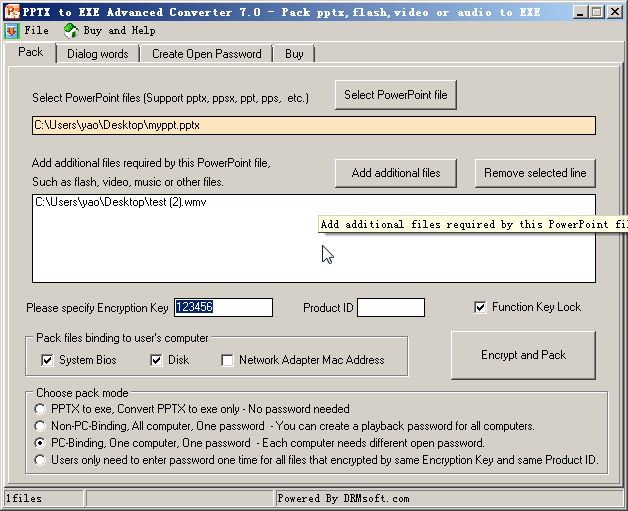Uncheck the System Bios checkbox
The width and height of the screenshot is (628, 511).
47,360
